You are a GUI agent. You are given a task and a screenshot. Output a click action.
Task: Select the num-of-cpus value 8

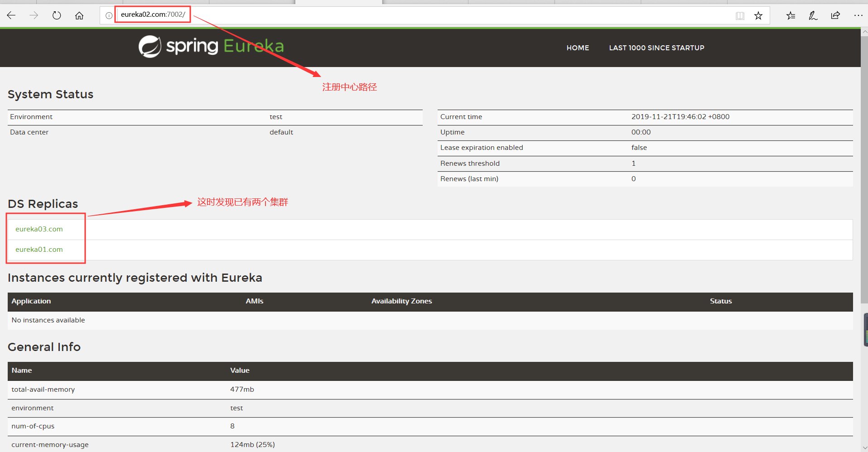point(232,426)
